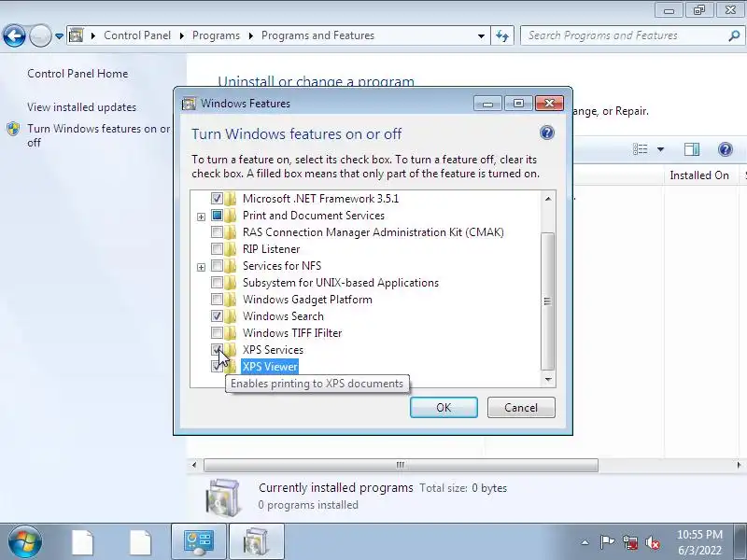747x560 pixels.
Task: Show hidden system tray icons
Action: click(585, 542)
